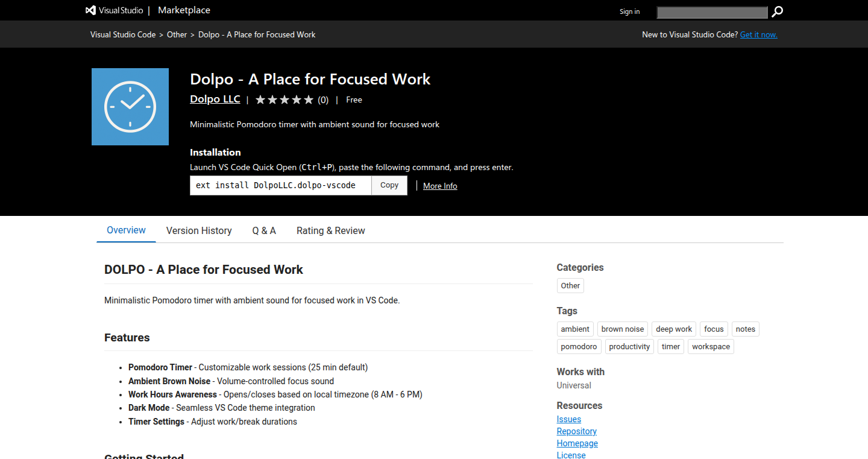Viewport: 868px width, 459px height.
Task: Click the Dark Mode feature line
Action: [222, 408]
